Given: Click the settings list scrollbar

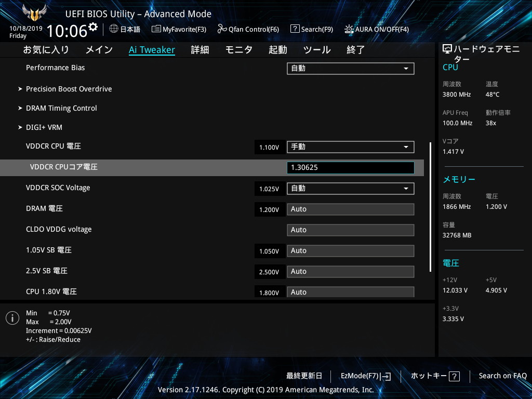Looking at the screenshot, I should pyautogui.click(x=430, y=207).
